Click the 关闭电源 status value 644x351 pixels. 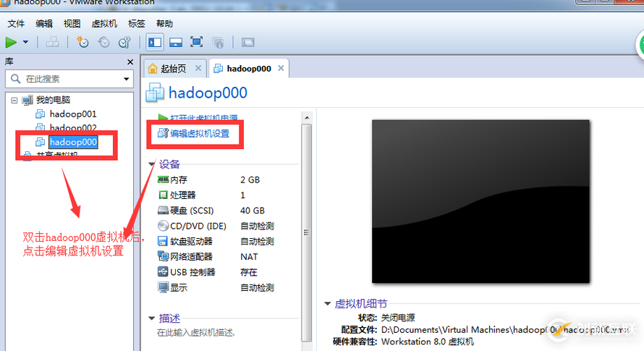[398, 318]
